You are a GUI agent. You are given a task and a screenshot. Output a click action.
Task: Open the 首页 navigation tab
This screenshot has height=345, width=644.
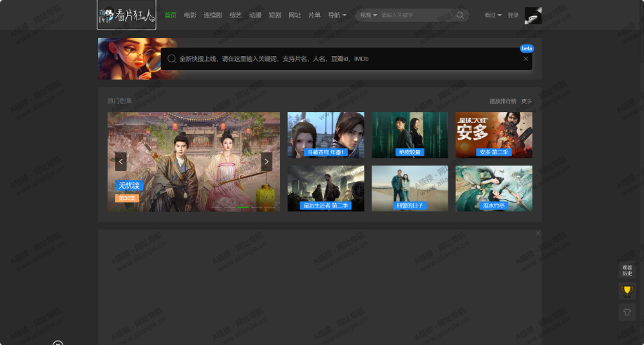pyautogui.click(x=171, y=15)
